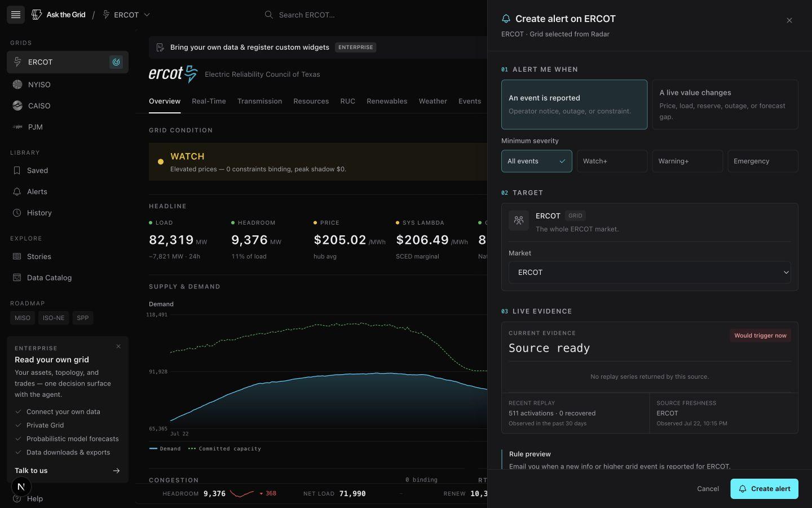Click the Demand legend entry
This screenshot has width=812, height=508.
165,449
